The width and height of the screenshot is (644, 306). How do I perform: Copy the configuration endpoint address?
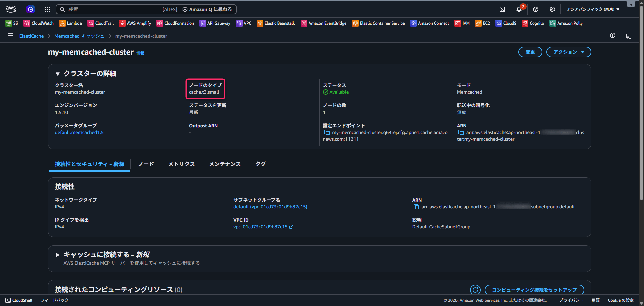(327, 133)
